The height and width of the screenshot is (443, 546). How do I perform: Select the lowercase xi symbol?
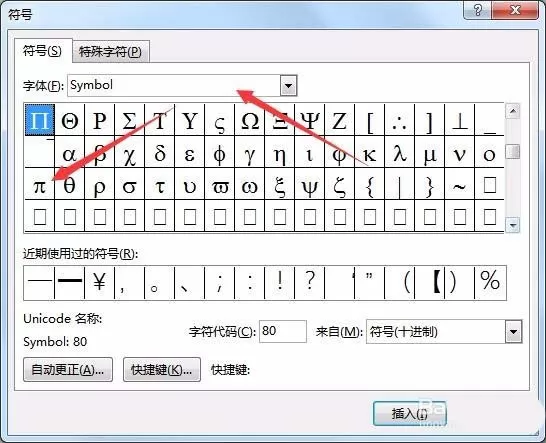280,184
